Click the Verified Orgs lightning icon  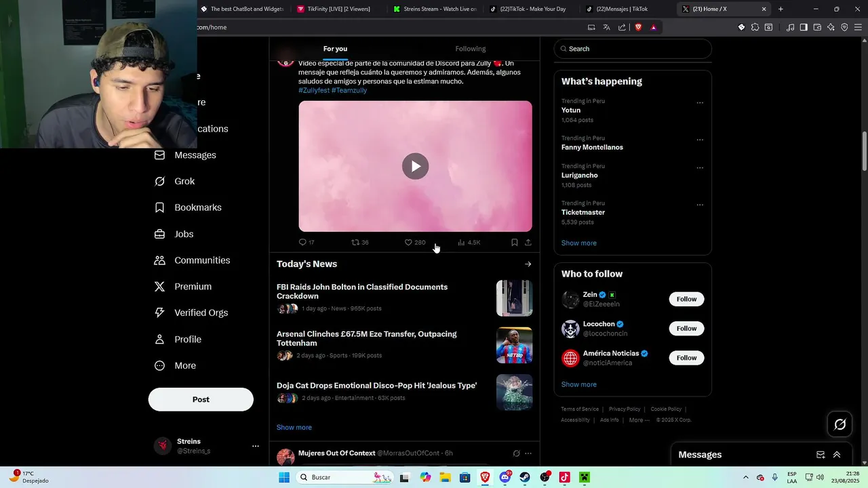pyautogui.click(x=159, y=312)
